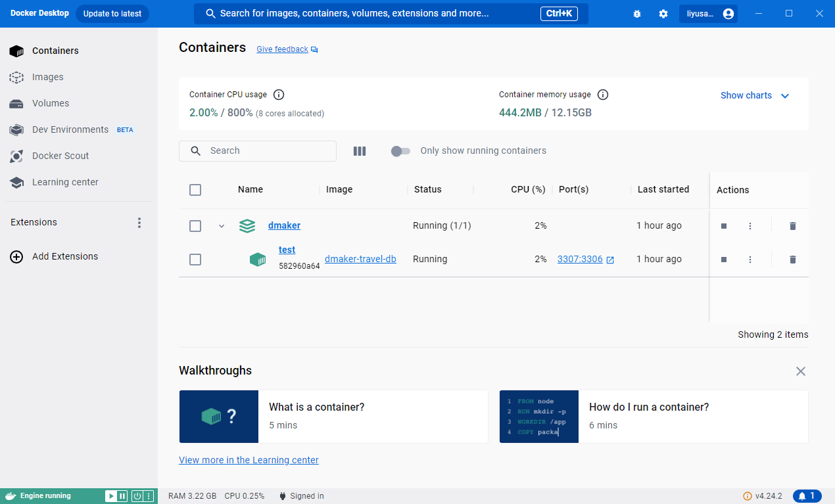Open the test container link
This screenshot has height=504, width=835.
[287, 250]
